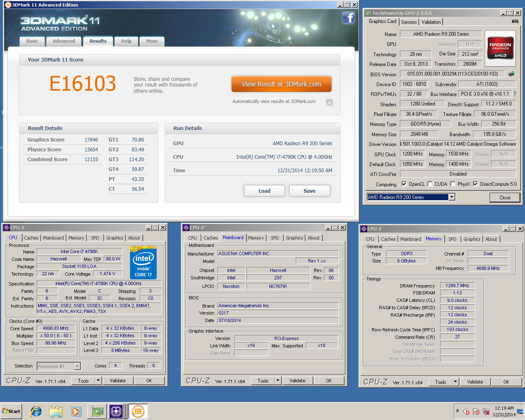Switch to the Basic tab in 3DMark
This screenshot has height=420, width=525.
32,41
